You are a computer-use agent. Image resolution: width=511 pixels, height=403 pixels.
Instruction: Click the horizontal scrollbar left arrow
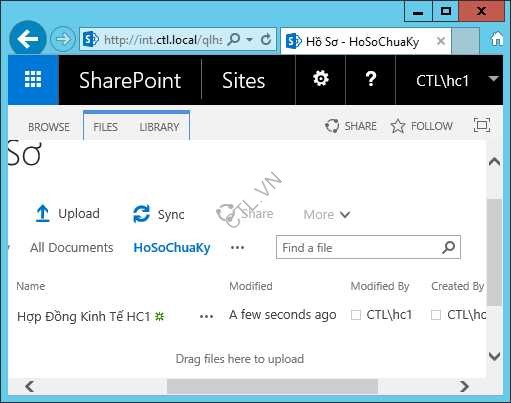coord(30,386)
